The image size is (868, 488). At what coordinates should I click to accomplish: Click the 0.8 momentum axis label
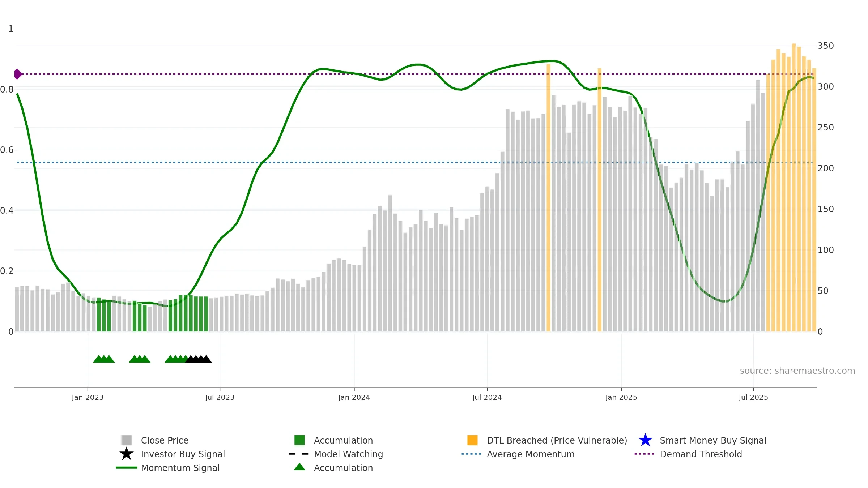click(x=7, y=89)
